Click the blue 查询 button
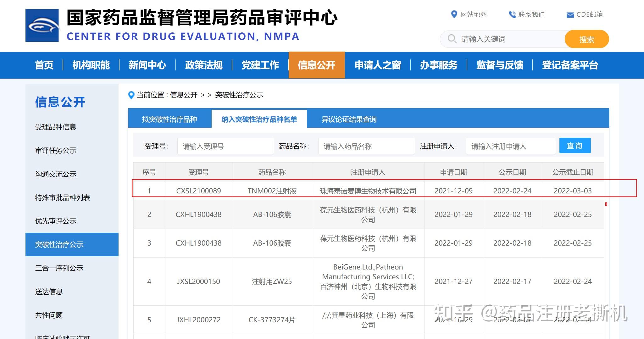 575,146
